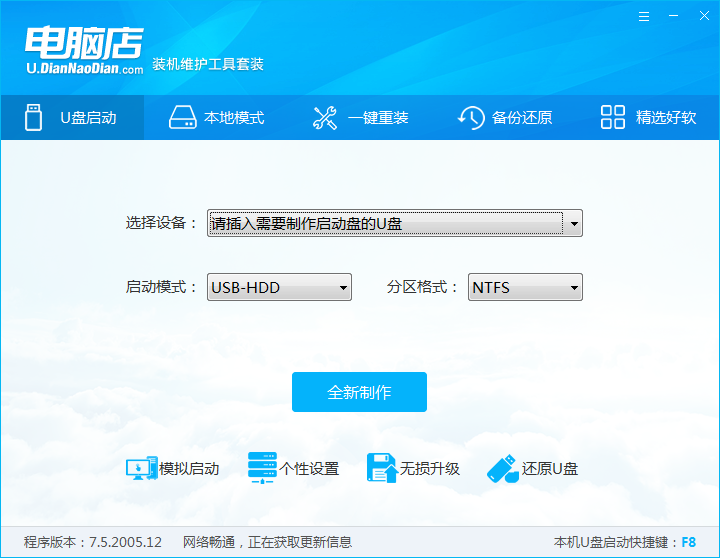Click the 个性设置 server icon
This screenshot has height=558, width=720.
pos(262,468)
